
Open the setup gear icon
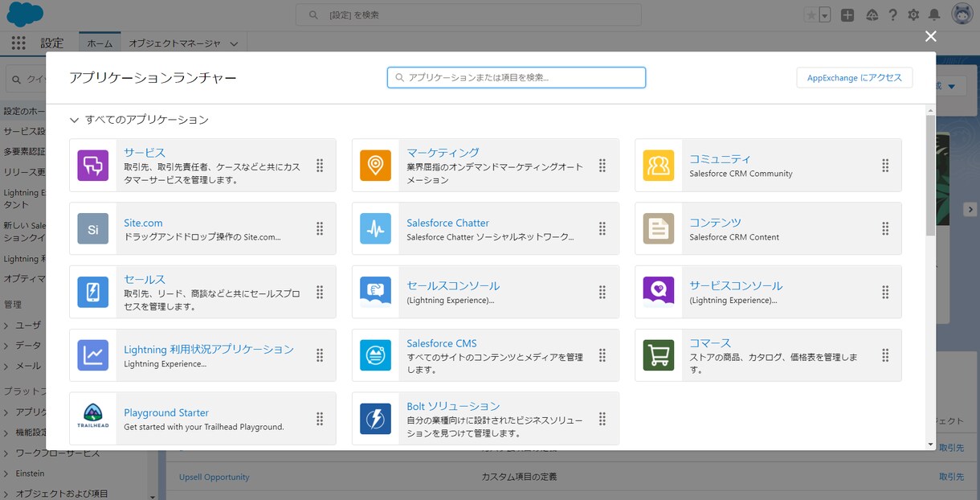[913, 14]
